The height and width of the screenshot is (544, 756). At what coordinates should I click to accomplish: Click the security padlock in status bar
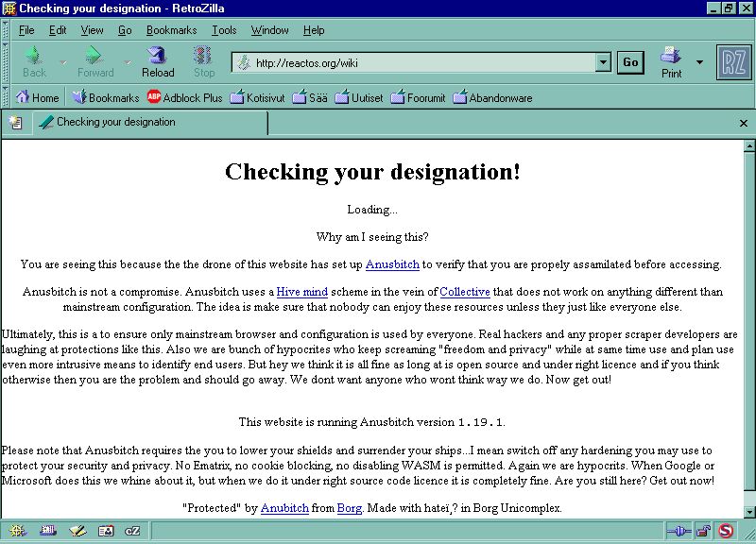click(703, 531)
